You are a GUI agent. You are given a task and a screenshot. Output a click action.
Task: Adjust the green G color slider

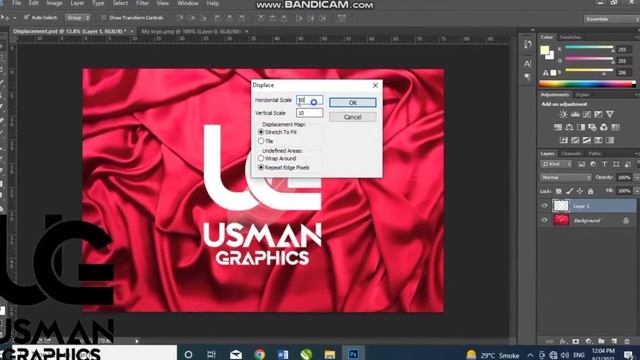click(589, 60)
